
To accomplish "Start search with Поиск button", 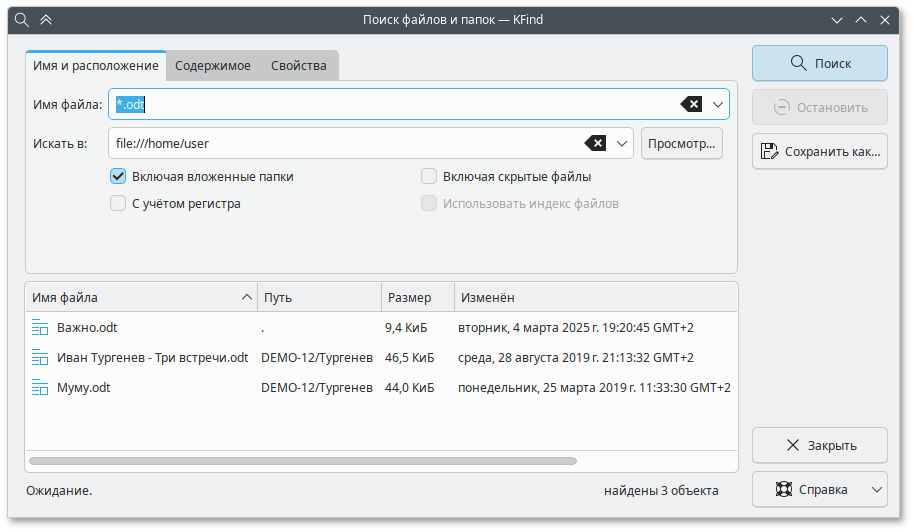I will [819, 63].
